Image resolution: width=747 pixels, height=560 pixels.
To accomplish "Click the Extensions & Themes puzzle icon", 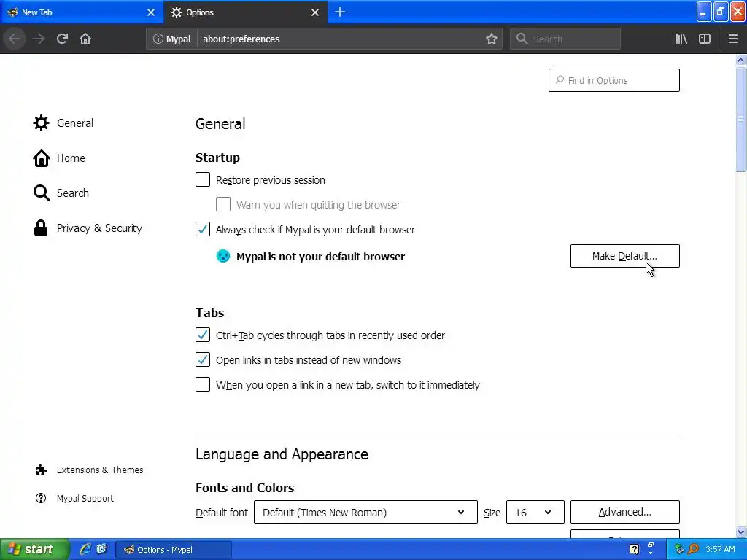I will point(42,470).
